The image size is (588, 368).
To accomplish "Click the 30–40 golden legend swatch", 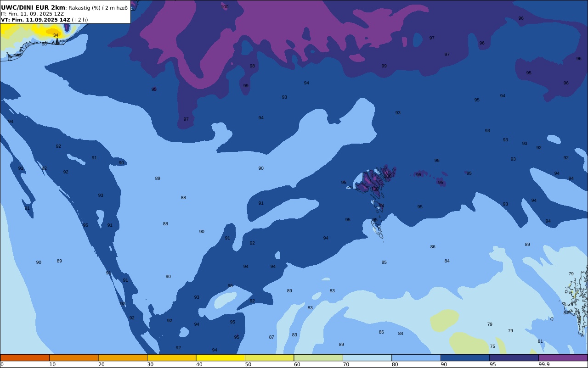I will pyautogui.click(x=171, y=357).
